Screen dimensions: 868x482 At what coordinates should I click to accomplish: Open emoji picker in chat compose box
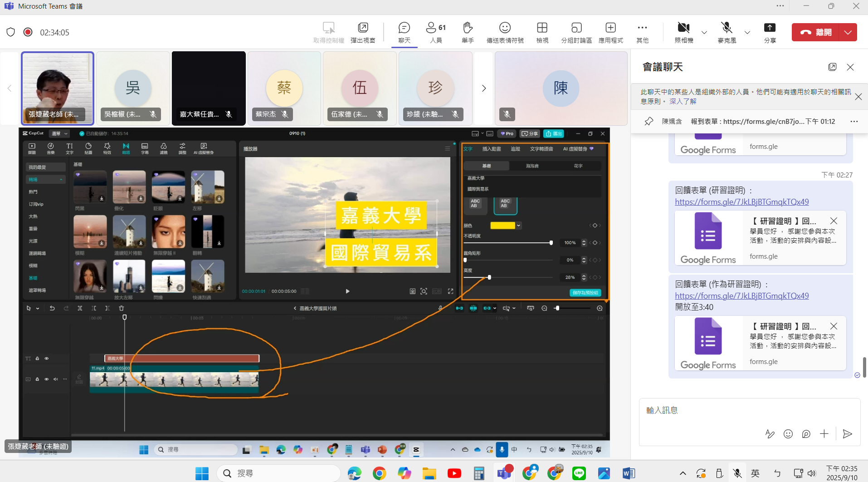tap(788, 434)
